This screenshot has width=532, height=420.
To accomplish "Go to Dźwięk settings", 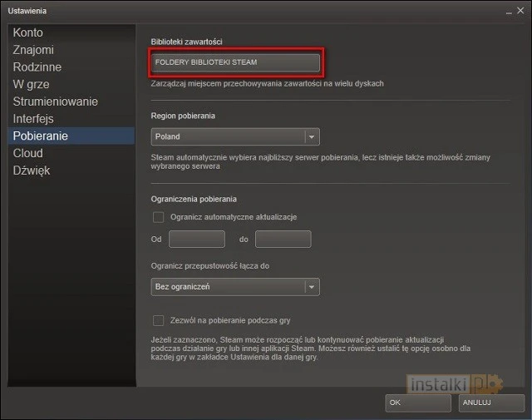I will [71, 170].
